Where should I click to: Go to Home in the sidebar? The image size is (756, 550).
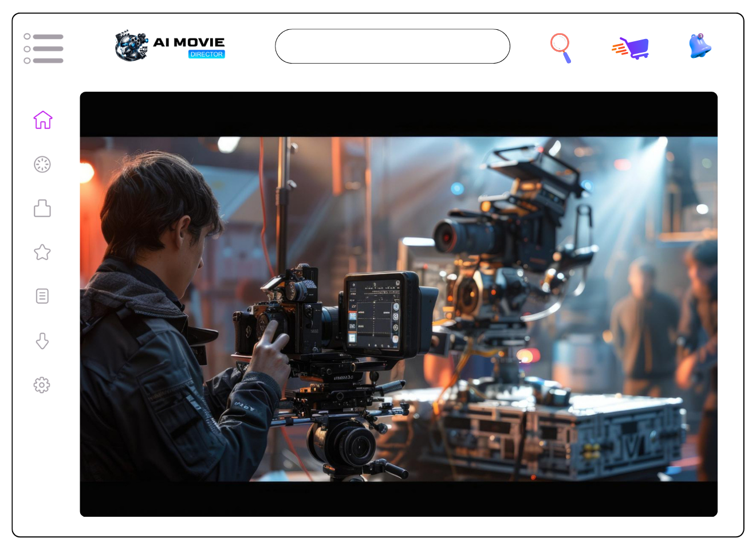pyautogui.click(x=43, y=120)
